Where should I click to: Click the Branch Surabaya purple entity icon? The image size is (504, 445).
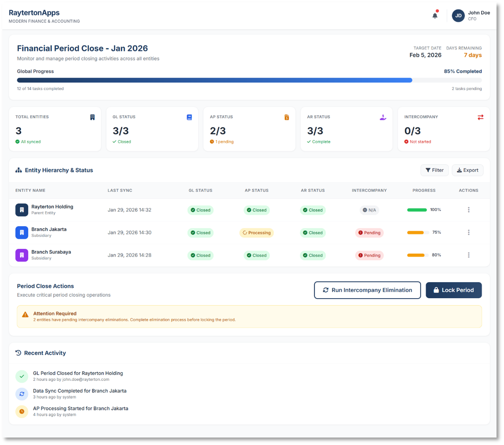pos(22,255)
